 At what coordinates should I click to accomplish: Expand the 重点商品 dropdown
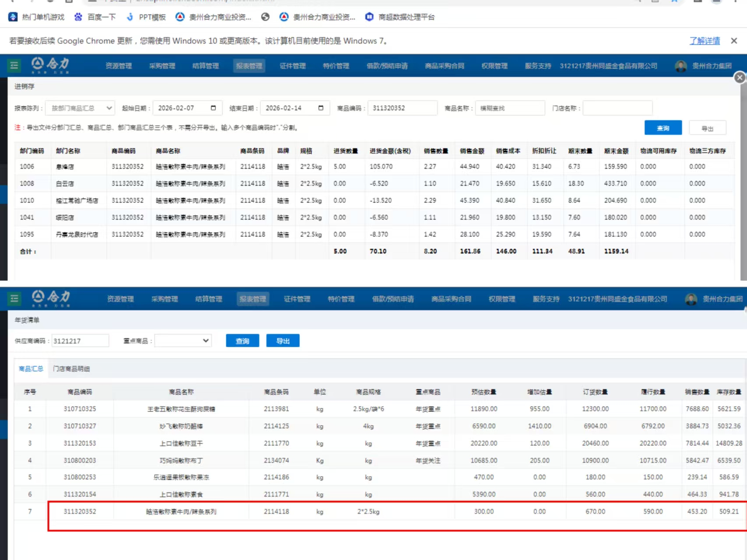(183, 341)
